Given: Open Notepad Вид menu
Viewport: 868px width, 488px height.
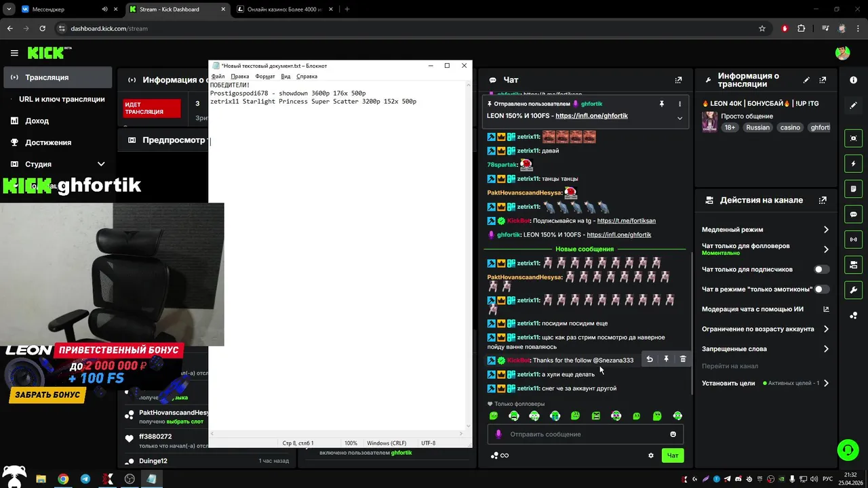Looking at the screenshot, I should pos(285,77).
